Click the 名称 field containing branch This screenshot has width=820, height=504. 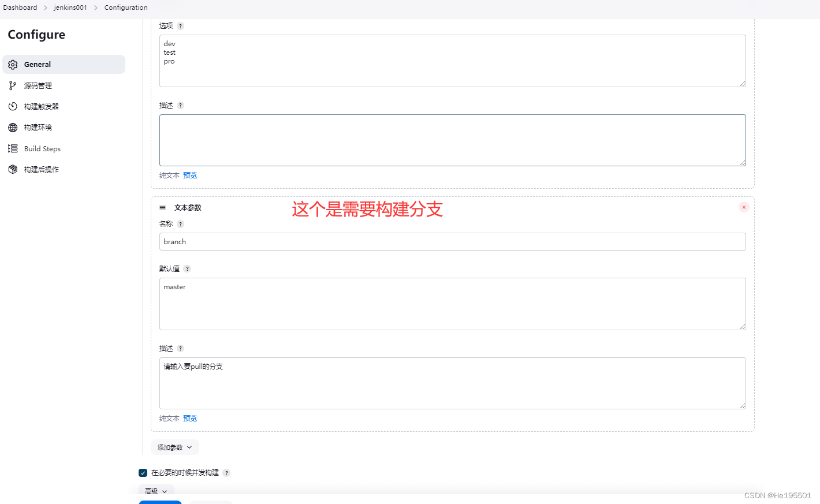pos(452,242)
